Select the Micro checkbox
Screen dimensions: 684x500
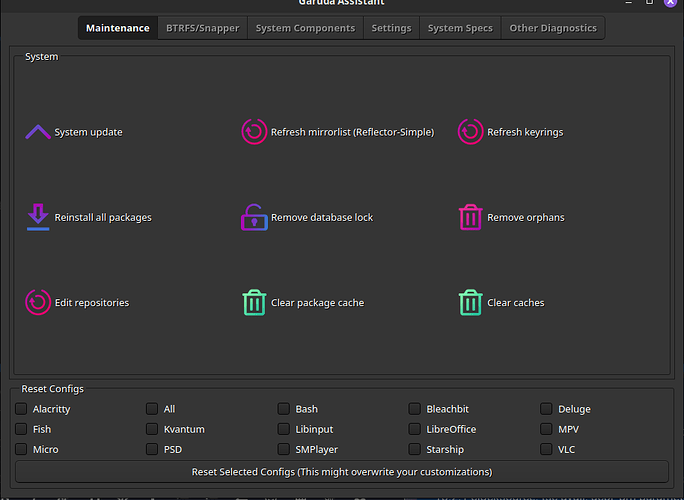tap(21, 449)
